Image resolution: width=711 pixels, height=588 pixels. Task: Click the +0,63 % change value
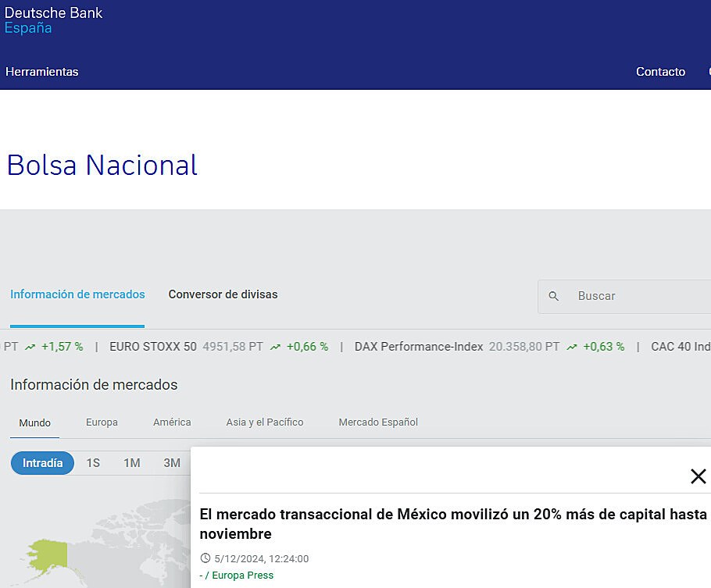click(603, 347)
